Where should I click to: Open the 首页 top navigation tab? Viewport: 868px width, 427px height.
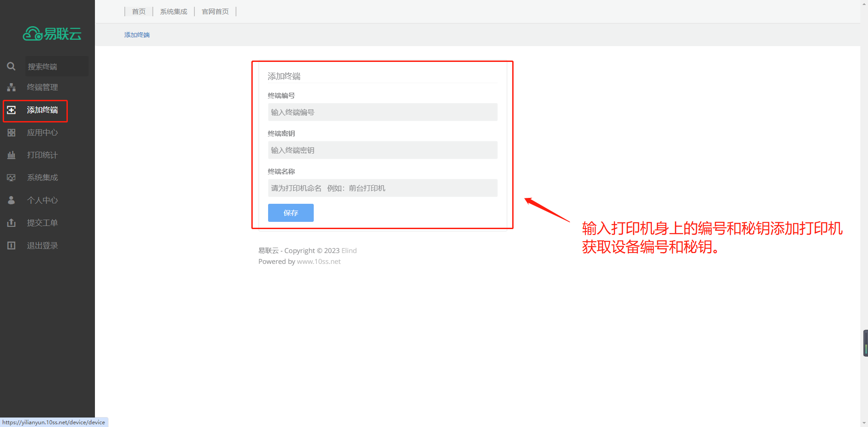(x=138, y=11)
